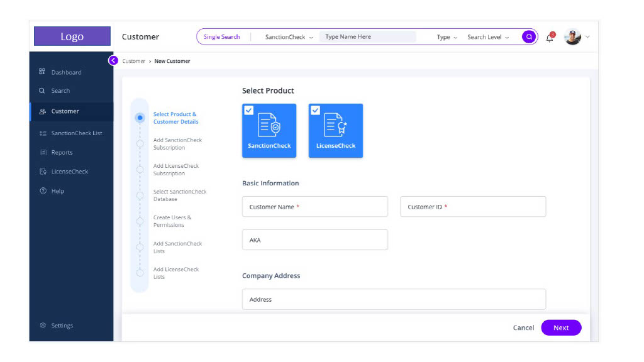Click the Search magnifier icon in sidebar

tap(42, 90)
